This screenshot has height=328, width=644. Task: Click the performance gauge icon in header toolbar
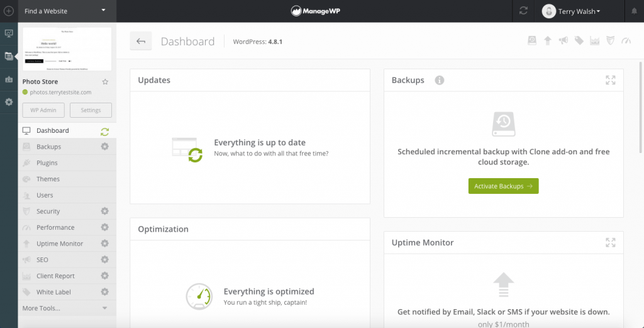(626, 40)
